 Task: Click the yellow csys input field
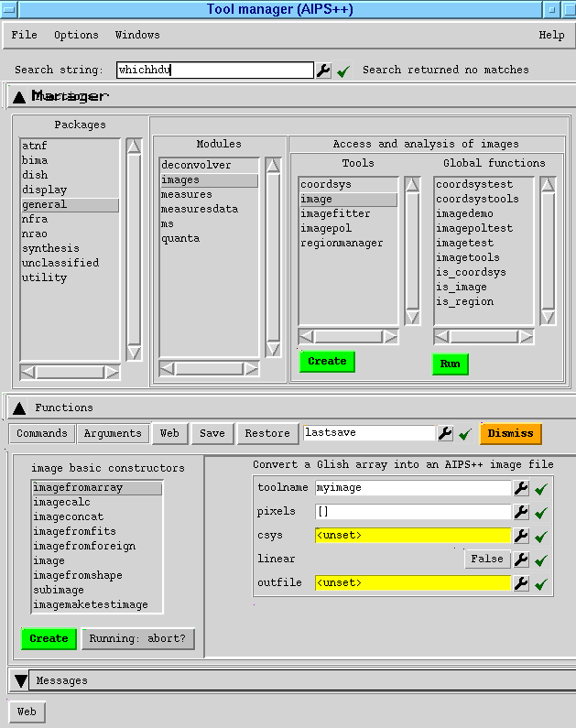[413, 536]
